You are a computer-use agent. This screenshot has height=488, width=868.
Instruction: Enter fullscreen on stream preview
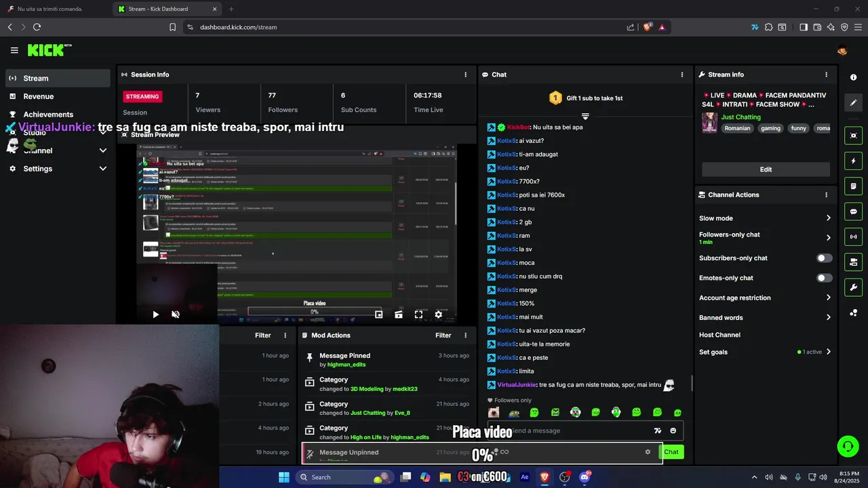pos(418,314)
